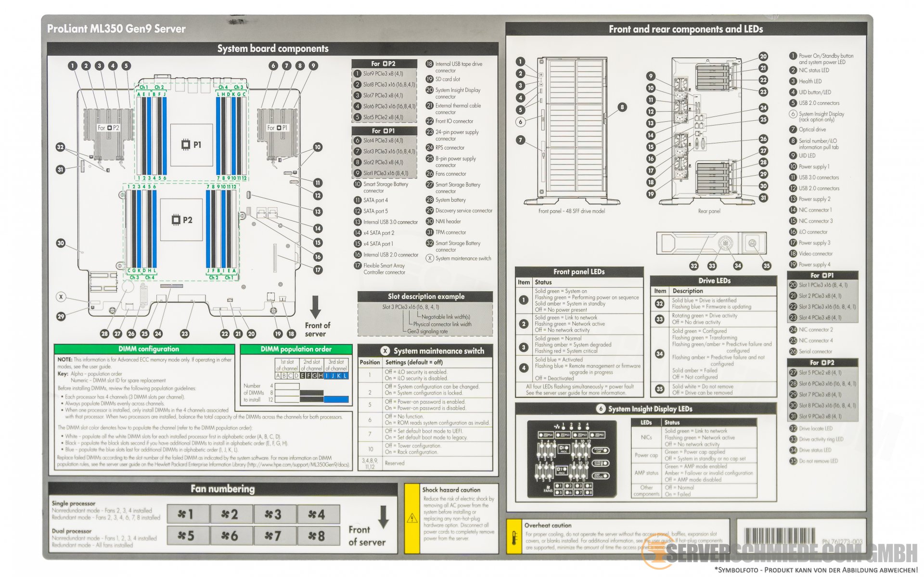Click the P1 processor chip icon
This screenshot has height=577, width=924.
185,144
